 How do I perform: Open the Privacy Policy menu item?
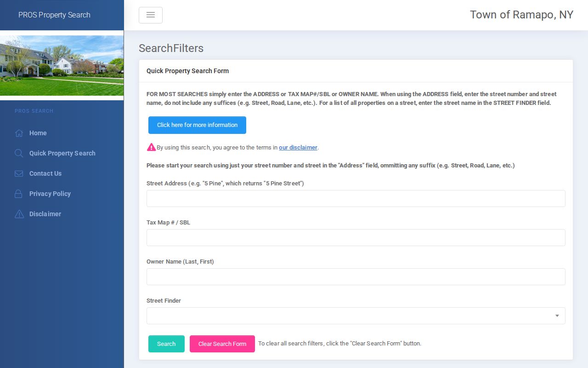[x=50, y=194]
